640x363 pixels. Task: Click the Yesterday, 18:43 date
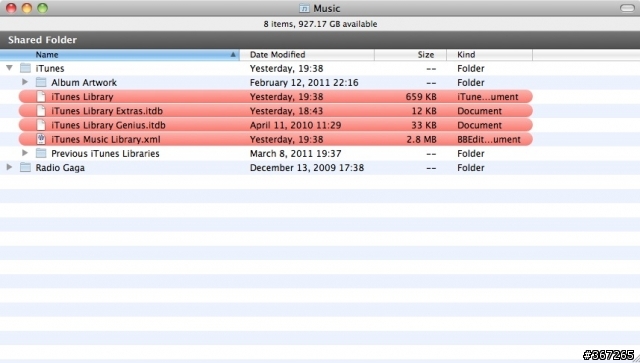287,111
